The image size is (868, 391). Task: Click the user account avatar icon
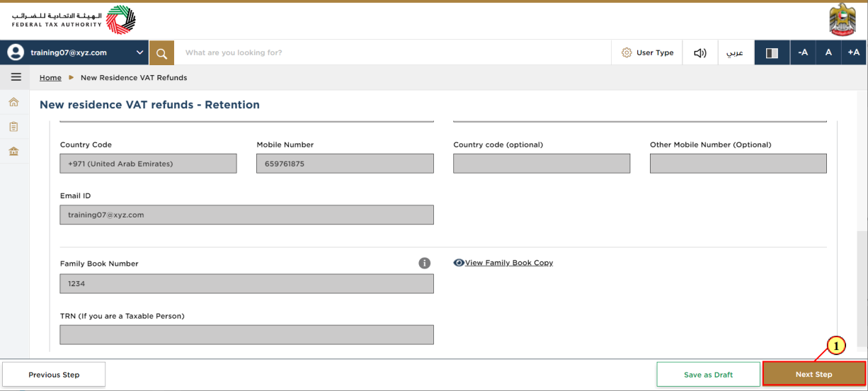[x=16, y=52]
